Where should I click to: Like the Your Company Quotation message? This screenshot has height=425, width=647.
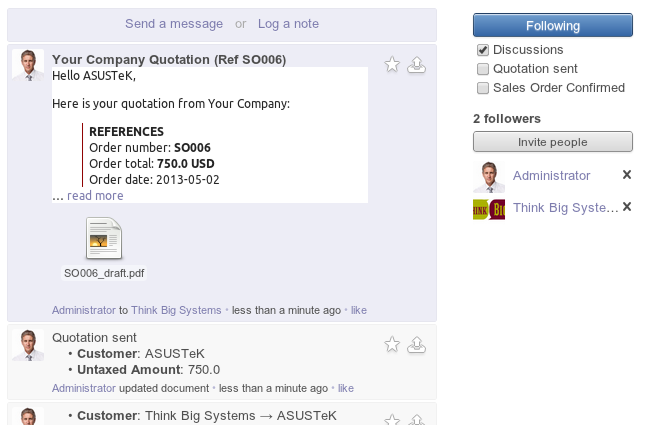[x=359, y=311]
